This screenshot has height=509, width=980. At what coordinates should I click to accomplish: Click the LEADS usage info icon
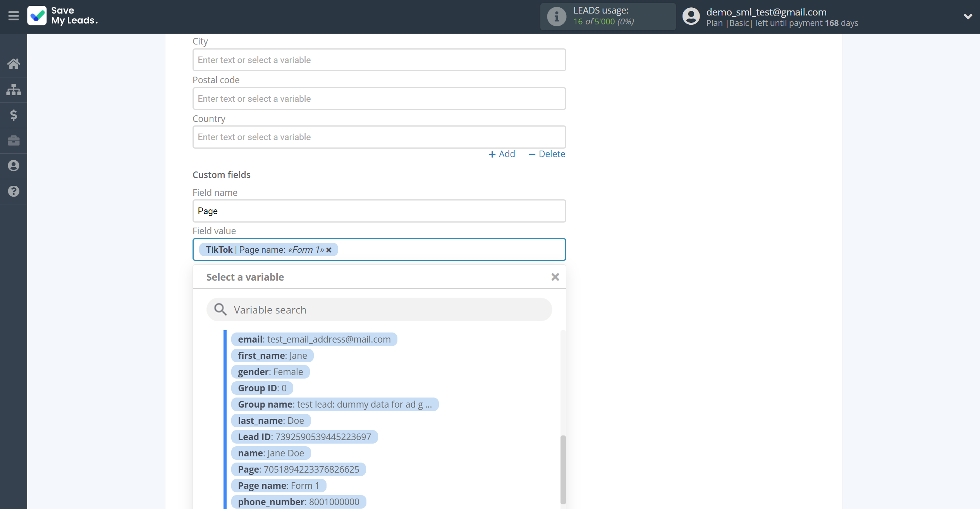pyautogui.click(x=557, y=17)
